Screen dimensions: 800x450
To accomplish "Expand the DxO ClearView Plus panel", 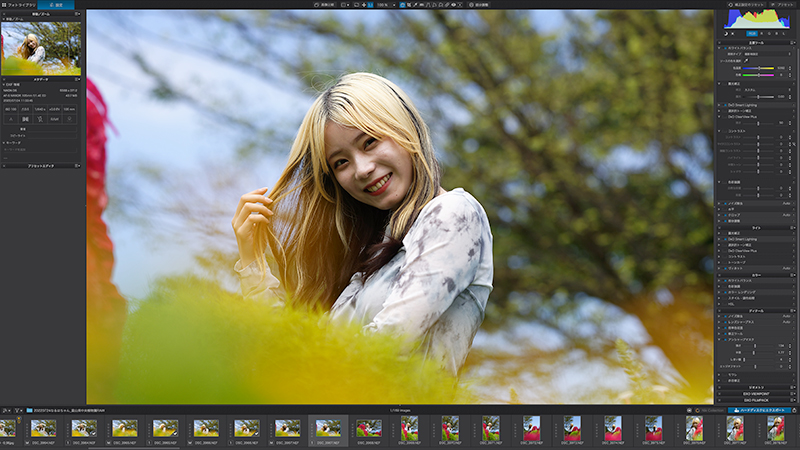I will pos(719,117).
